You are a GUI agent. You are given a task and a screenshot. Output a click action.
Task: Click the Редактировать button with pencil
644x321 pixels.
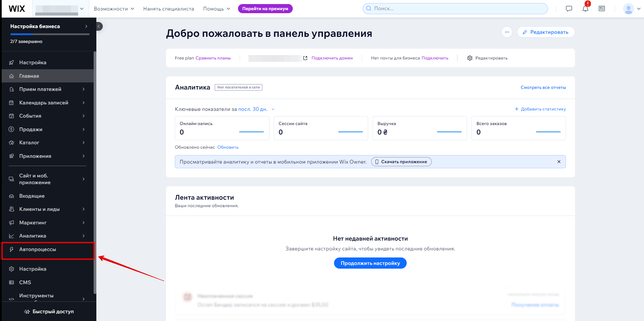[x=546, y=32]
